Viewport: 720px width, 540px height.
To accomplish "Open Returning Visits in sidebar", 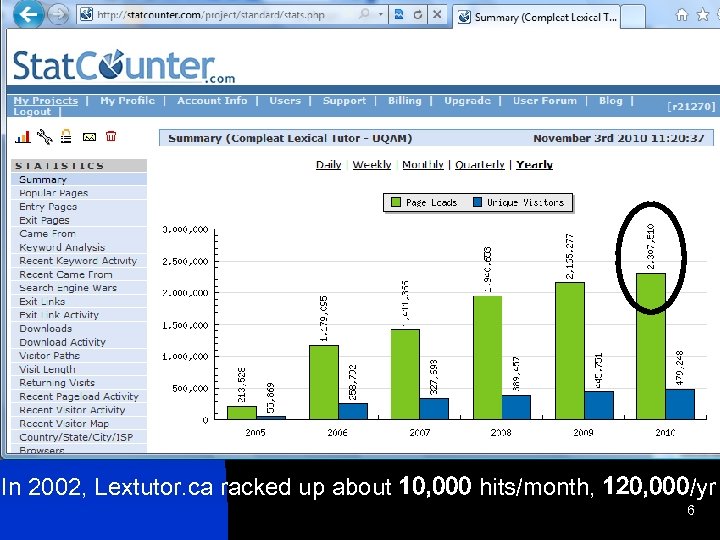I will coord(79,383).
